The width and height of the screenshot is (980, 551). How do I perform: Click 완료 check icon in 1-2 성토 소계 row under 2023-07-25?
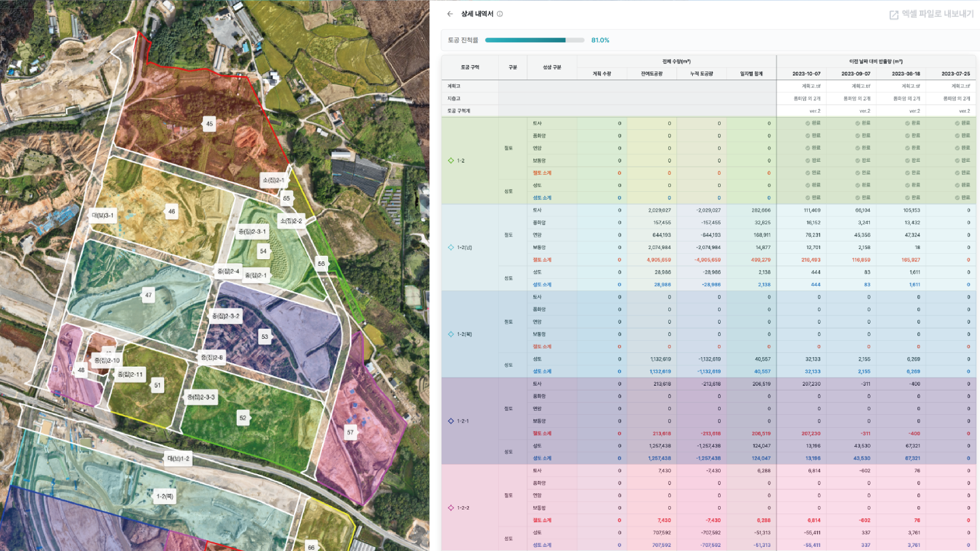pyautogui.click(x=956, y=197)
